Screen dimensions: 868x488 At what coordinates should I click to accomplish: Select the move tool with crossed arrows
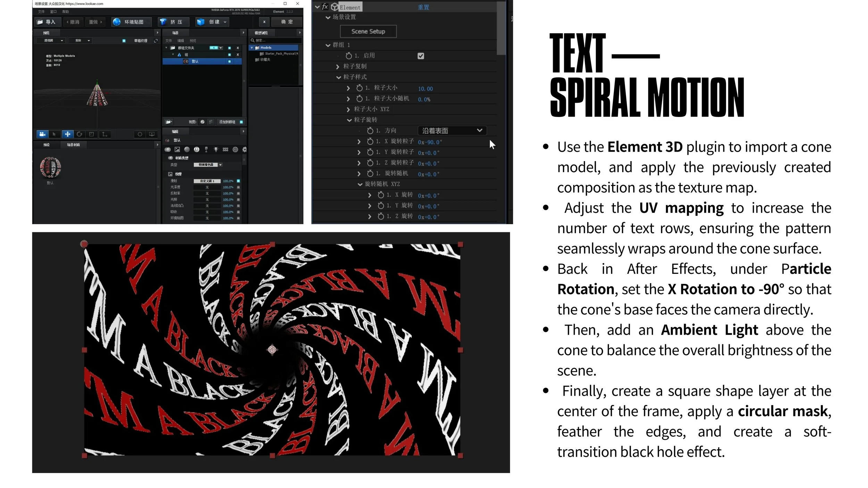click(67, 134)
